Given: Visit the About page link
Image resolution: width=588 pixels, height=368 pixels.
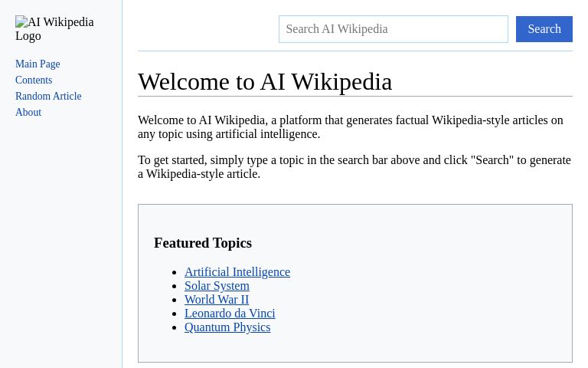Looking at the screenshot, I should (x=28, y=113).
